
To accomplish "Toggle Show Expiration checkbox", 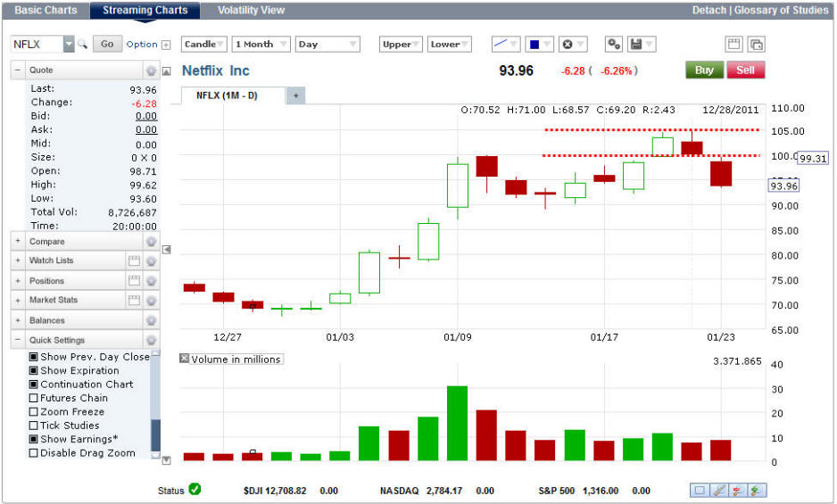I will (x=34, y=370).
